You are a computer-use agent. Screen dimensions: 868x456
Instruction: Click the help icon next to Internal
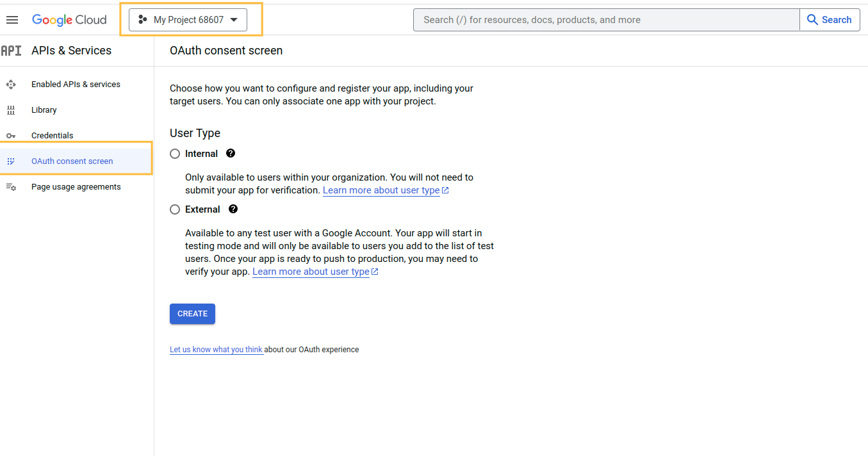pyautogui.click(x=231, y=154)
